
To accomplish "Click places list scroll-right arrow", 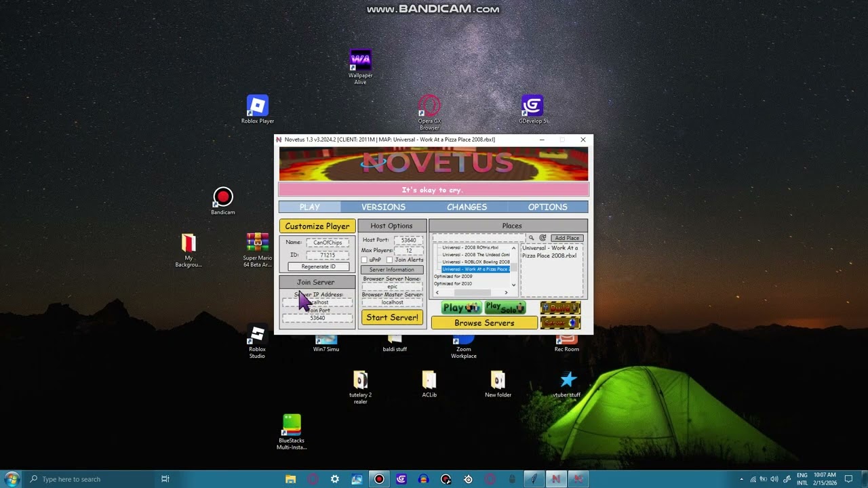I will click(x=506, y=293).
